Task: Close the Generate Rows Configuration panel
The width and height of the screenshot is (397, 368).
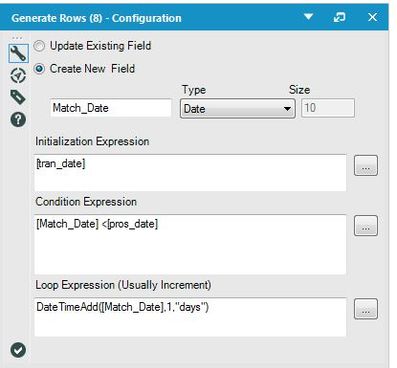Action: tap(372, 17)
